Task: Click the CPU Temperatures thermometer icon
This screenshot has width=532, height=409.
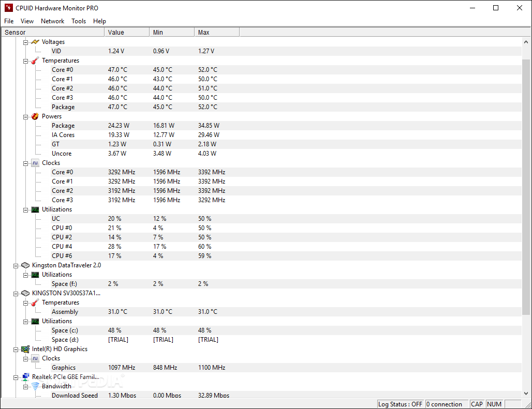Action: [35, 60]
